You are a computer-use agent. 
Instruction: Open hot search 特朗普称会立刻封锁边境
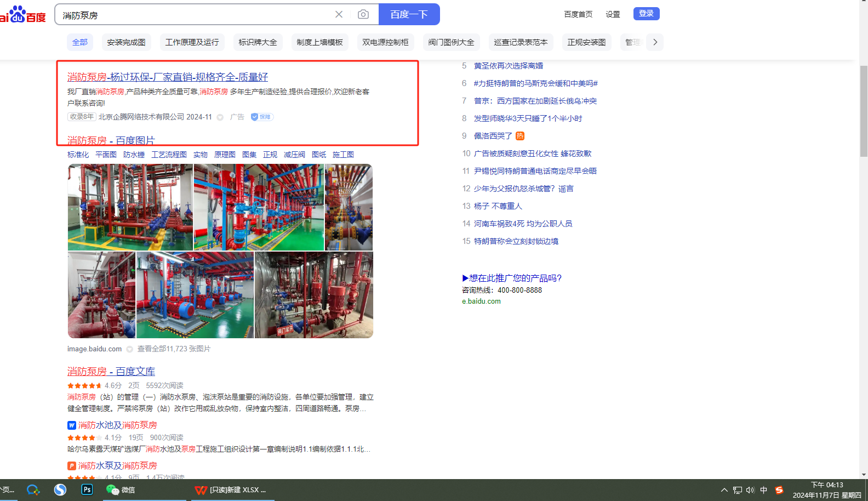tap(516, 241)
